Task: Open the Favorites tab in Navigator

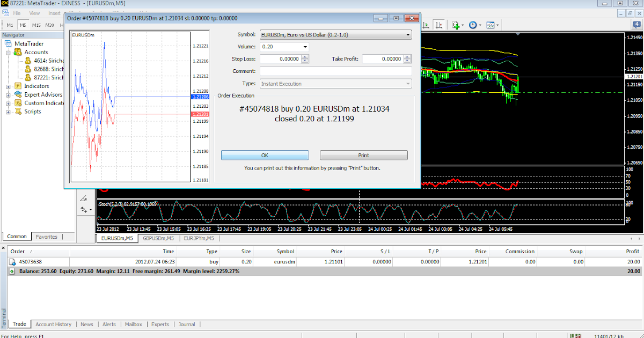Action: click(x=47, y=237)
